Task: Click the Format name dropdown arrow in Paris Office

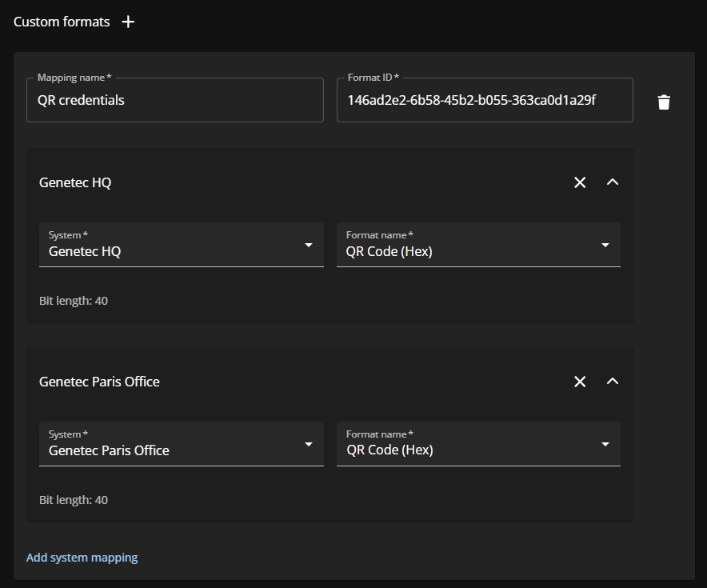Action: coord(605,445)
